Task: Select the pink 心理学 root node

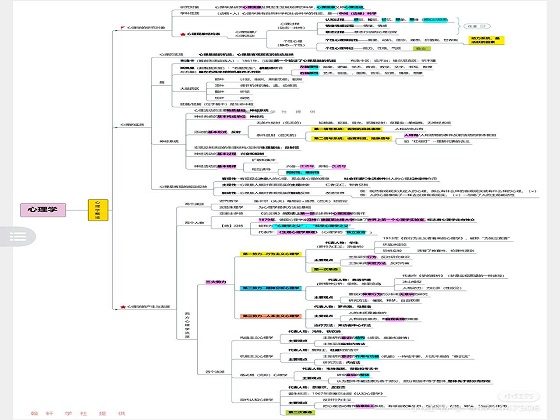Action: 43,210
